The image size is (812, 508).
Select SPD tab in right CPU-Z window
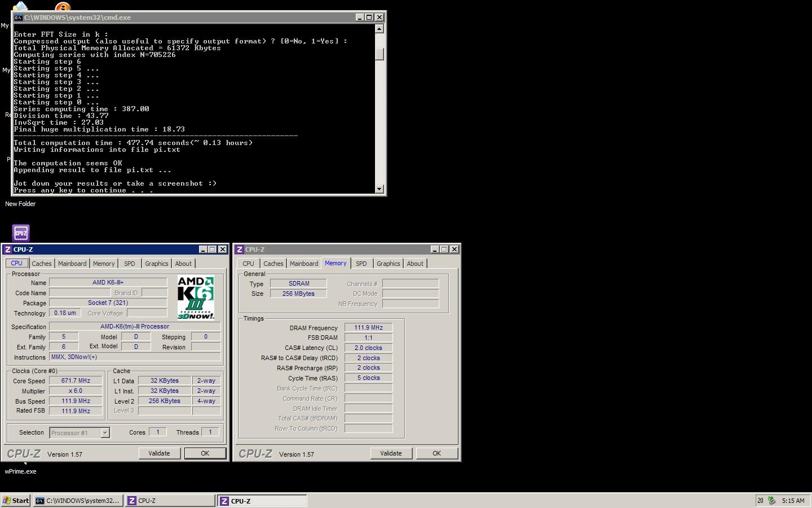361,264
